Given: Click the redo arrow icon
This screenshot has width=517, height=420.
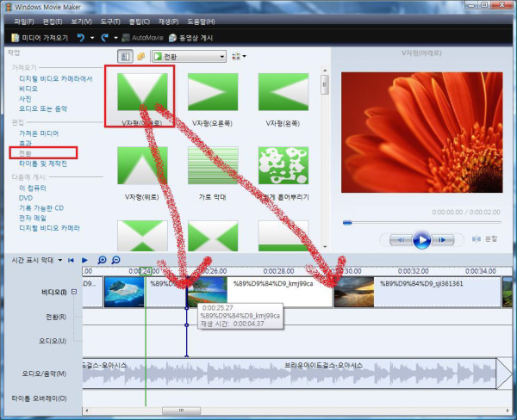Looking at the screenshot, I should (105, 38).
